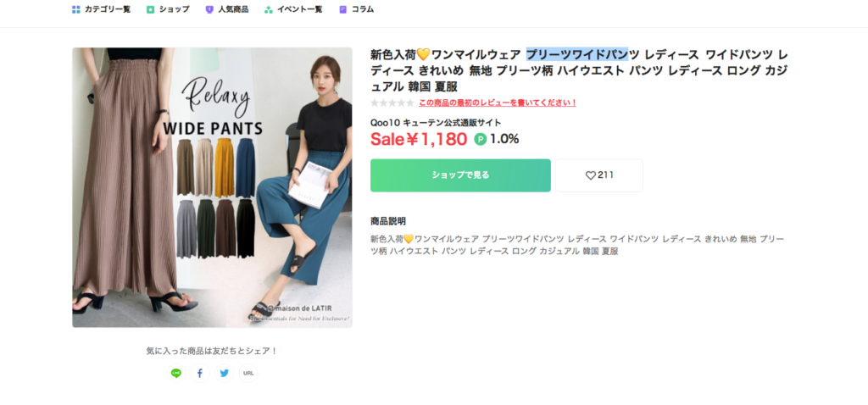Click the green P points badge
The image size is (868, 405).
pyautogui.click(x=481, y=140)
